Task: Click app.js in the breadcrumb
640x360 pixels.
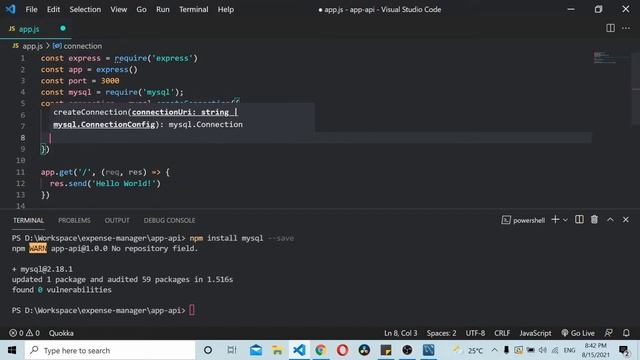Action: tap(32, 46)
